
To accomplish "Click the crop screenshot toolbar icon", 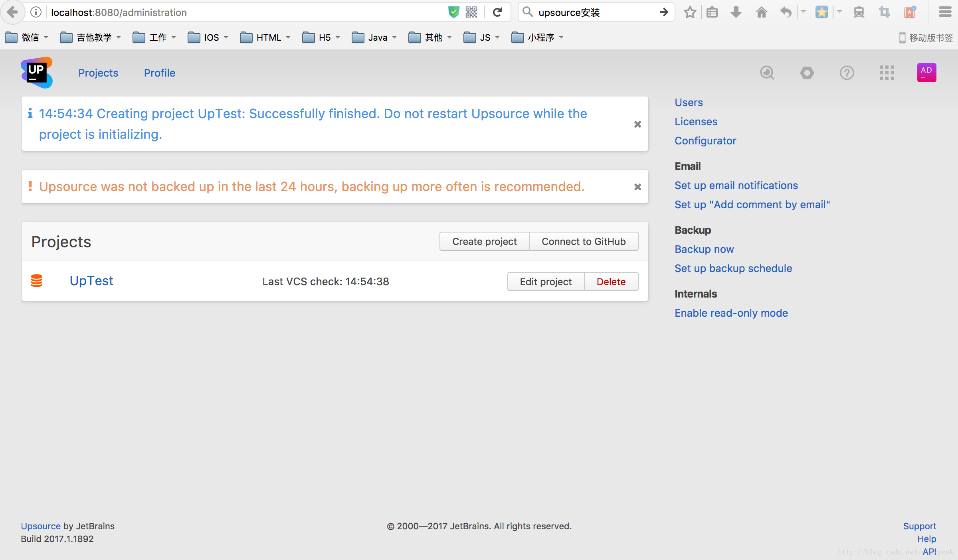I will tap(885, 12).
